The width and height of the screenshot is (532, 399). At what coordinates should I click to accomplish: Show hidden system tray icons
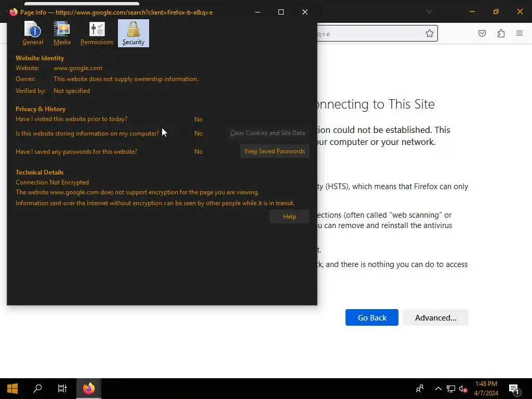(438, 389)
